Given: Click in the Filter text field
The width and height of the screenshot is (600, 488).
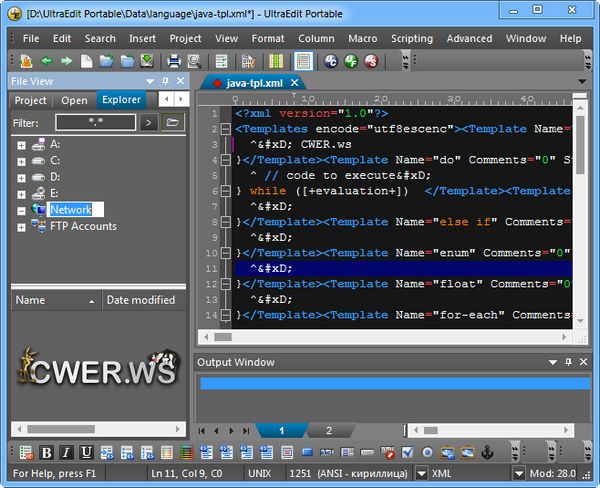Looking at the screenshot, I should tap(95, 122).
